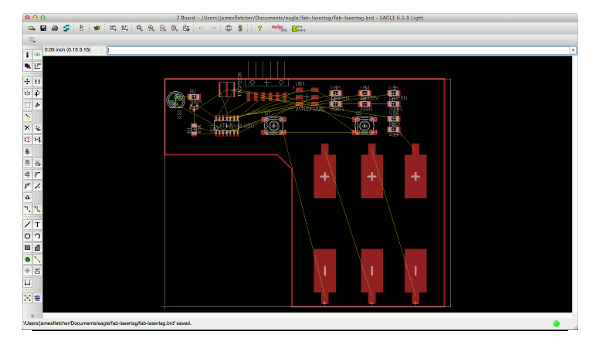
Task: Run the pink fab modules ULP button
Action: [279, 28]
